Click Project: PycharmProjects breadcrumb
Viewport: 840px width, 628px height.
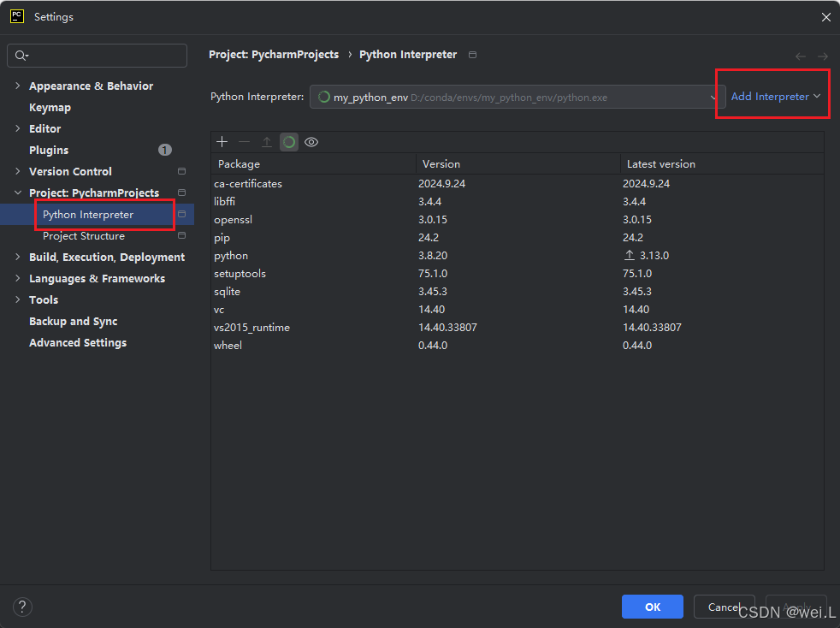tap(274, 55)
